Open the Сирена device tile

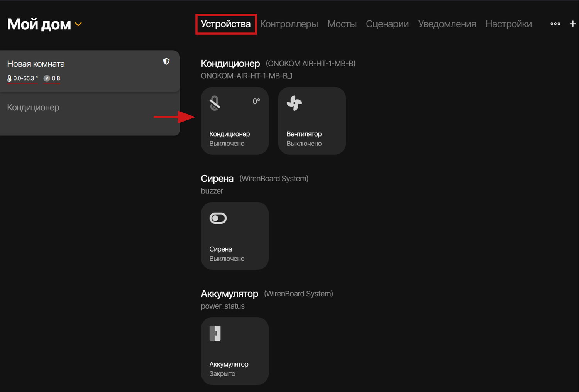pos(235,236)
